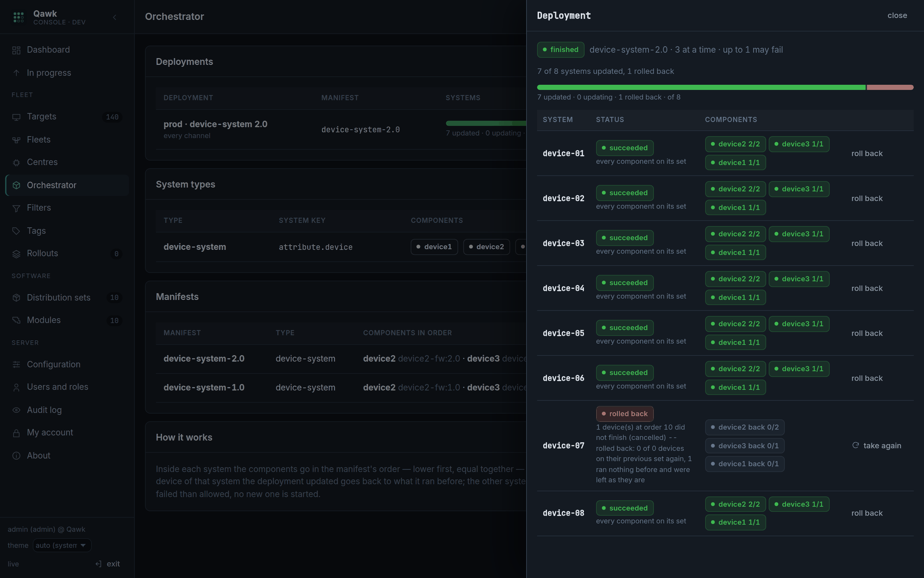Click the rolled back badge for device-07

625,414
